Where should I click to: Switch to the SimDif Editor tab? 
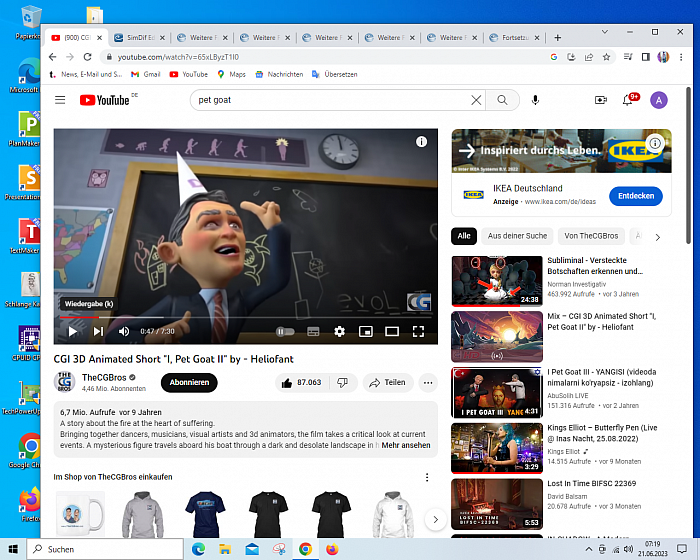click(139, 38)
